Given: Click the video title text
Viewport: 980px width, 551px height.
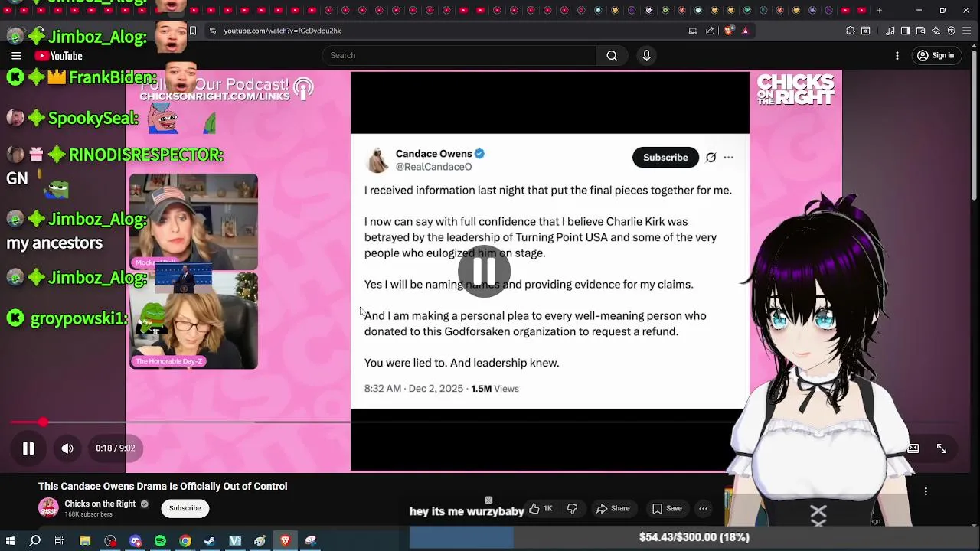Looking at the screenshot, I should pos(163,487).
